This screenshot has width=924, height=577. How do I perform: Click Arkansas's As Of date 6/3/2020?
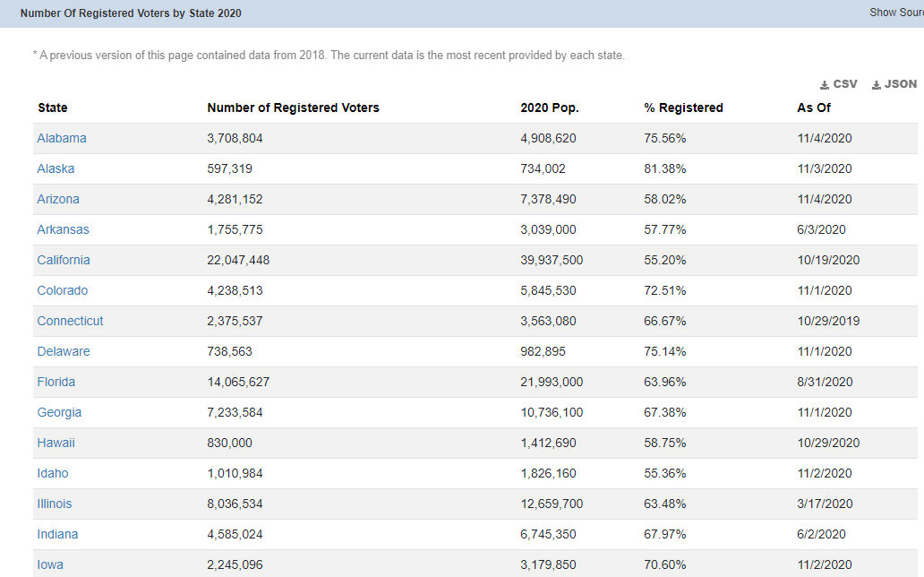coord(821,229)
